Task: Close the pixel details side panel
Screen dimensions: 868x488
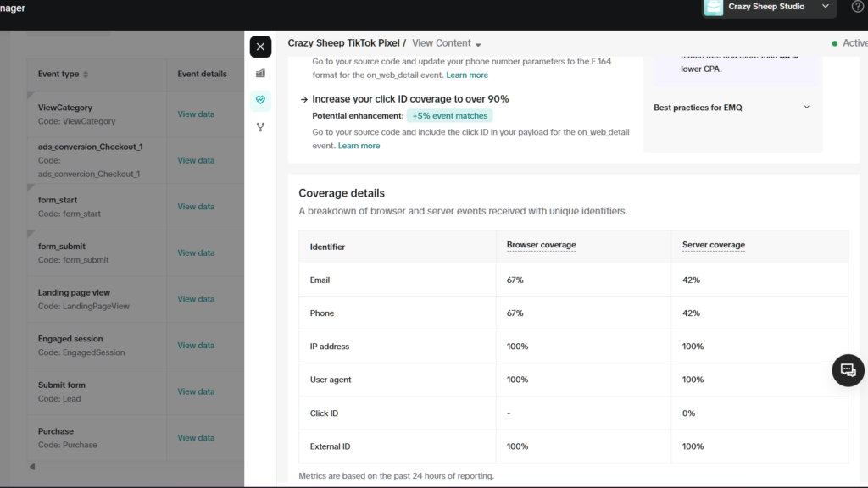Action: tap(260, 47)
